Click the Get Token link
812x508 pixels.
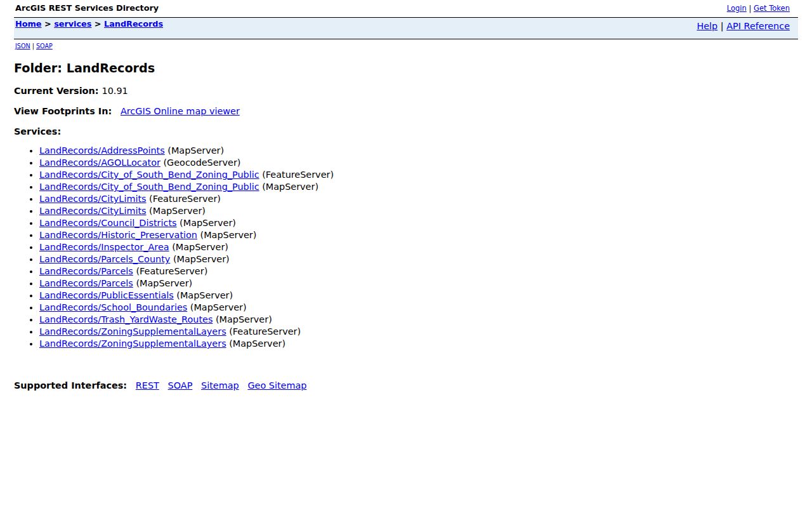click(x=771, y=8)
